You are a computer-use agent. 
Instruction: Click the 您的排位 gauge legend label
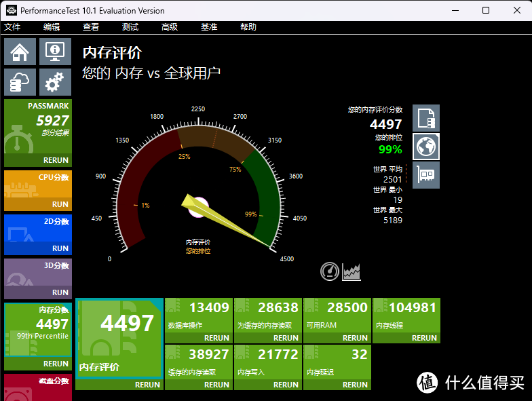pos(198,251)
